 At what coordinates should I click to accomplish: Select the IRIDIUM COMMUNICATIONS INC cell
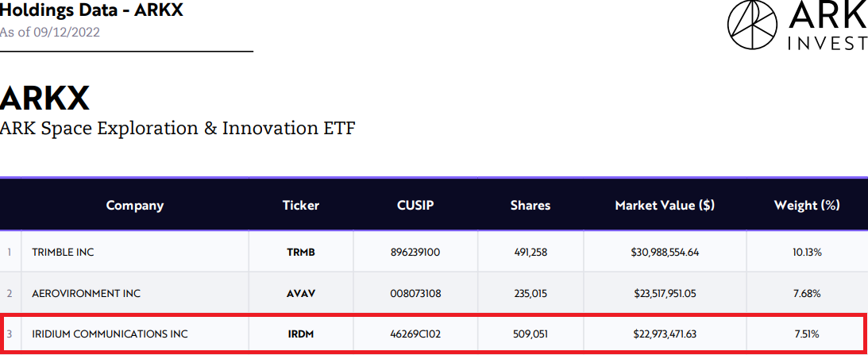coord(135,334)
